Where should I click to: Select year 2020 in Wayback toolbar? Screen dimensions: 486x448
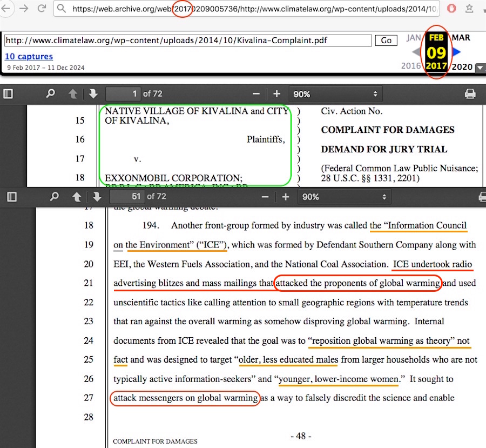coord(462,67)
